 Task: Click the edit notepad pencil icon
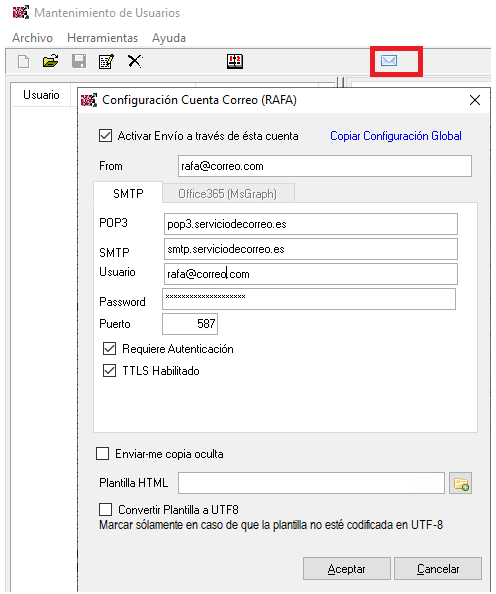[x=106, y=61]
